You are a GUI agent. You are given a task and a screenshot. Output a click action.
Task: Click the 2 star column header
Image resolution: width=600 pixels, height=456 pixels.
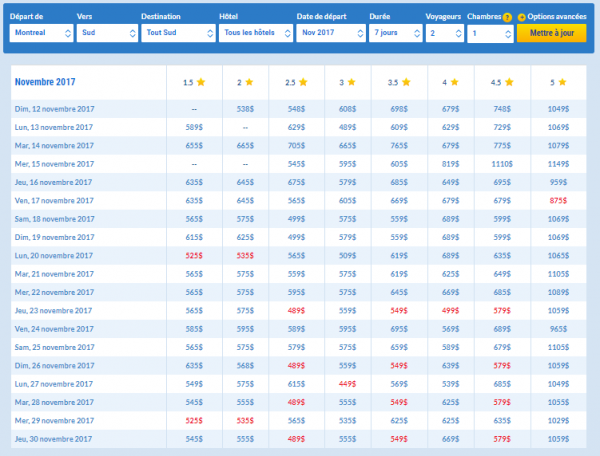(245, 82)
